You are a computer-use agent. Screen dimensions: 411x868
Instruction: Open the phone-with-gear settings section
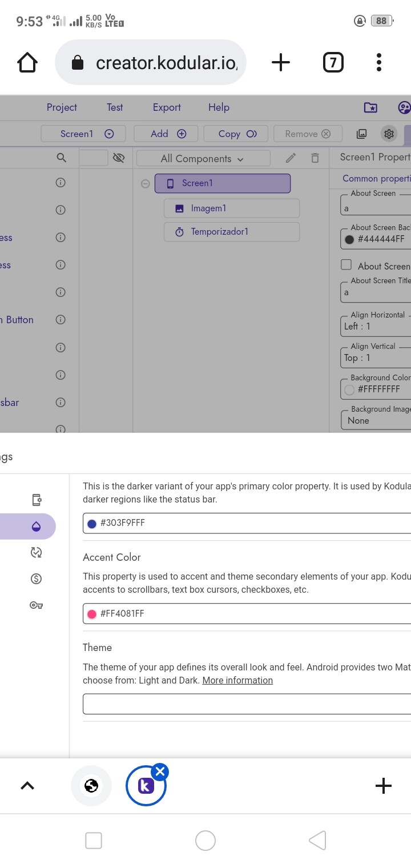pyautogui.click(x=36, y=500)
